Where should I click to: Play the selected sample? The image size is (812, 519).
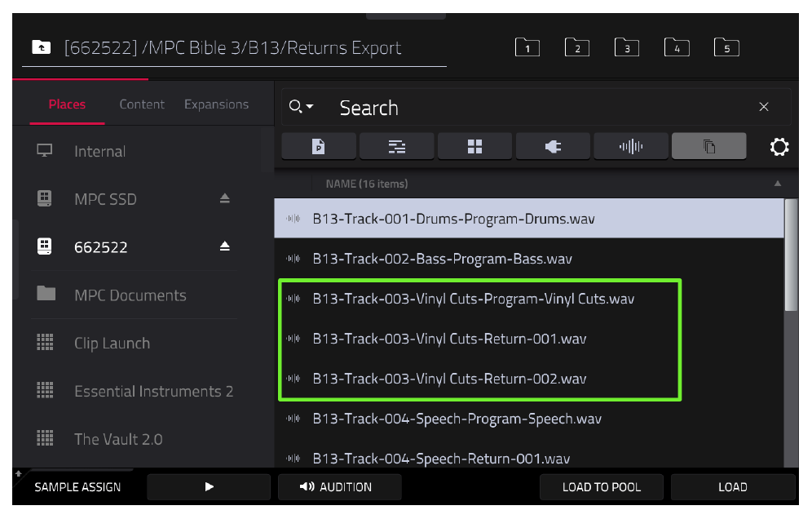click(209, 487)
